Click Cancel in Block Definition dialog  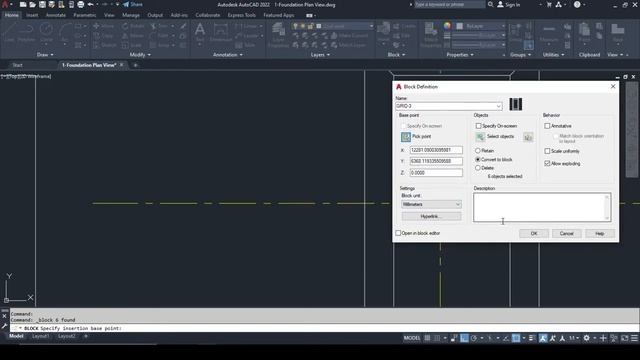(567, 233)
